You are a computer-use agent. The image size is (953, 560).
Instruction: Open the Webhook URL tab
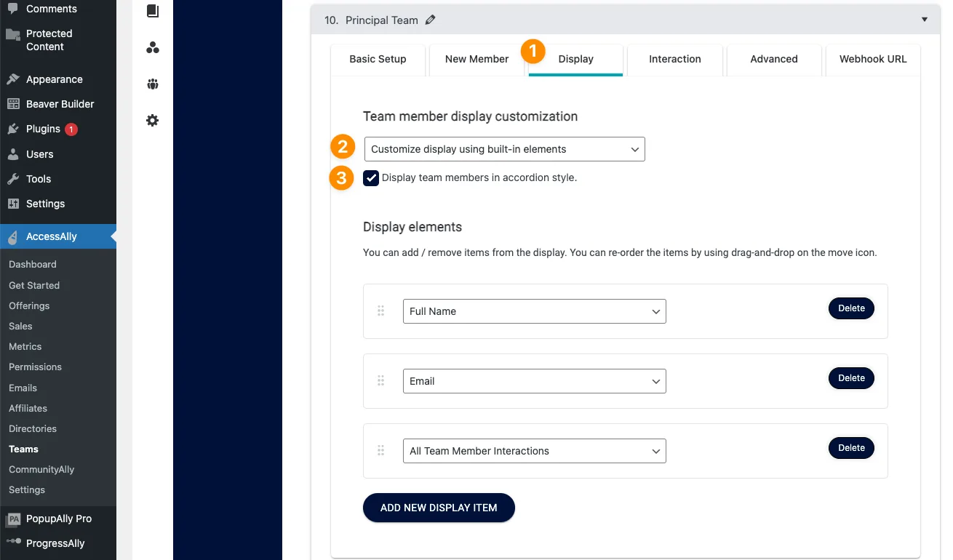coord(872,60)
